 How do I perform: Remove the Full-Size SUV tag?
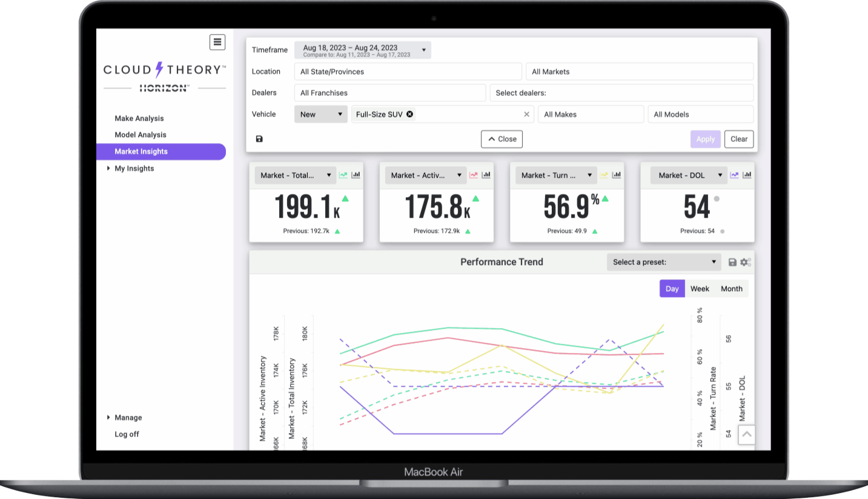[410, 114]
